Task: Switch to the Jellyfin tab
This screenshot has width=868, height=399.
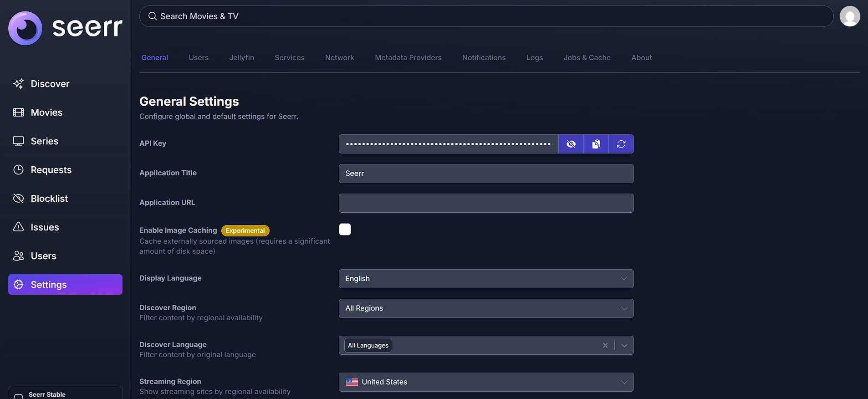Action: [x=241, y=58]
